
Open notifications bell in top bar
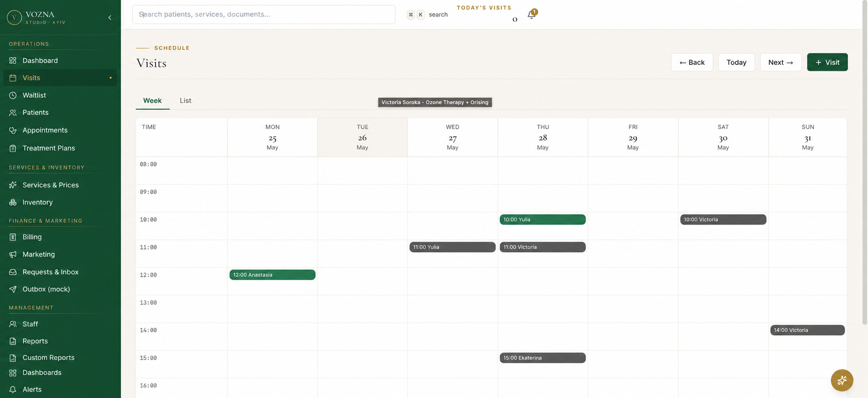click(x=531, y=15)
